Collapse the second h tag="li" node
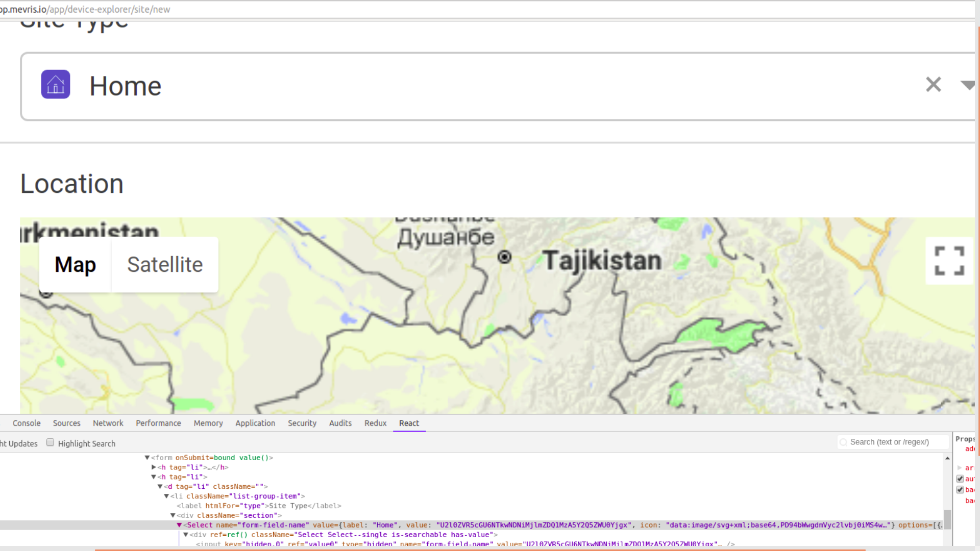The width and height of the screenshot is (980, 551). 153,477
